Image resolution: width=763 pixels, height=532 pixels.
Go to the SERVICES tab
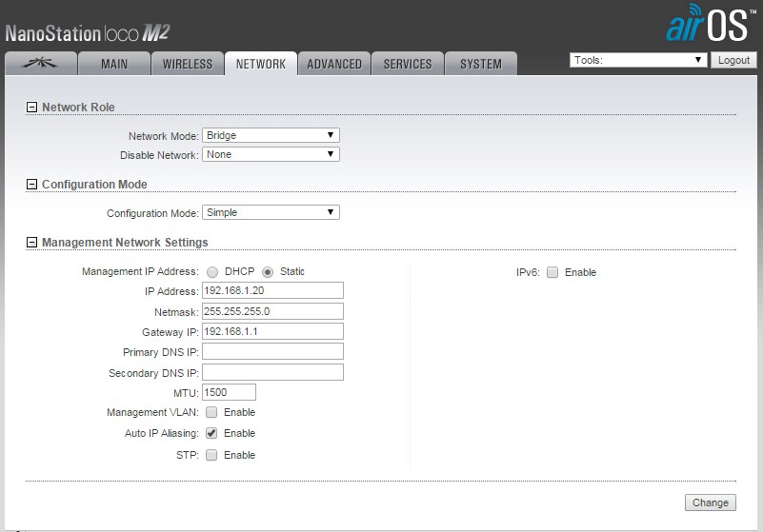[408, 63]
